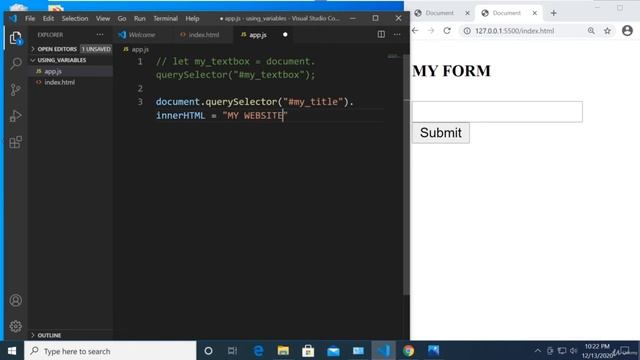
Task: Close the active Document browser tab
Action: tap(534, 13)
